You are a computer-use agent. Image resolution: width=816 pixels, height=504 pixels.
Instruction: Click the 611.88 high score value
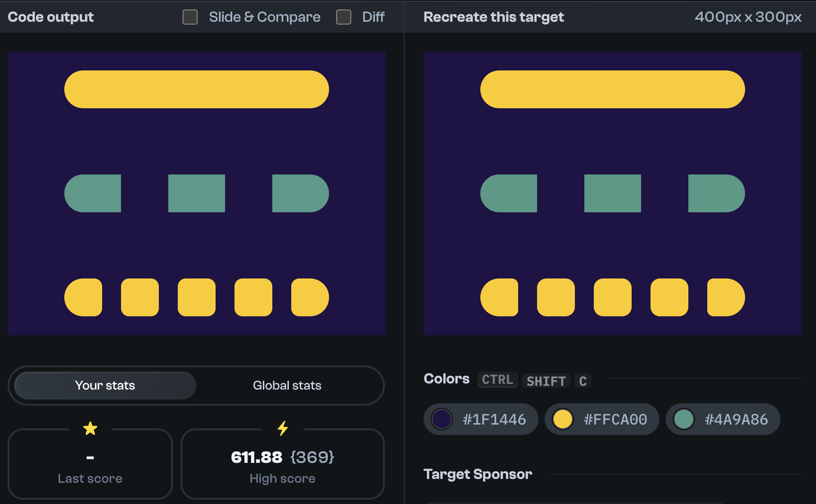pyautogui.click(x=257, y=457)
